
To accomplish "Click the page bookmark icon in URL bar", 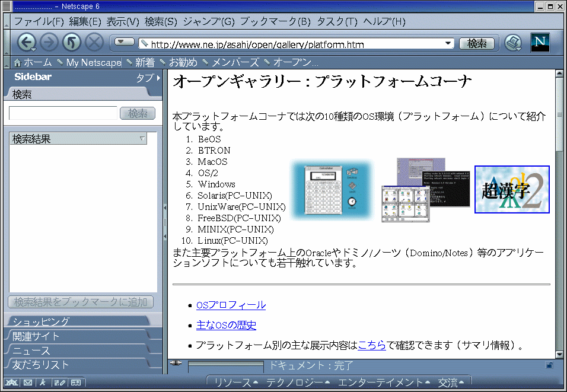I will (x=145, y=44).
